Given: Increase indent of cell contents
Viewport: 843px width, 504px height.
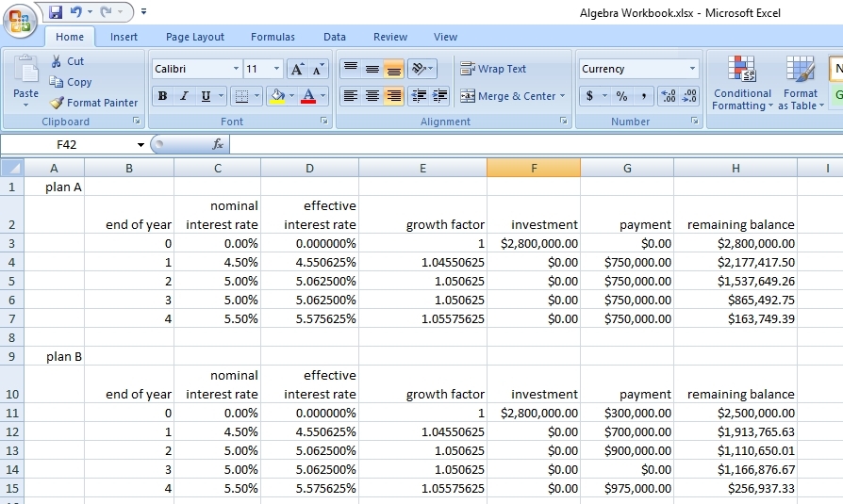Looking at the screenshot, I should point(439,96).
